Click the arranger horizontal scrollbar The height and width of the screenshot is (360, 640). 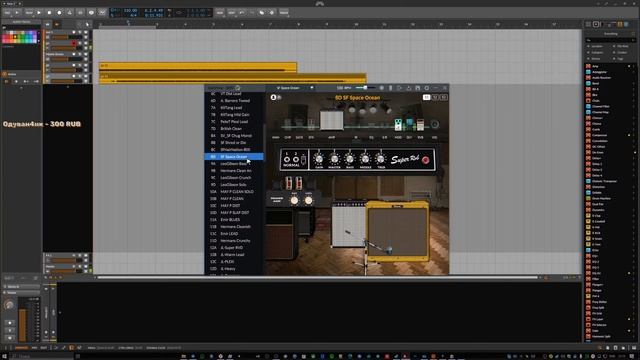[318, 278]
